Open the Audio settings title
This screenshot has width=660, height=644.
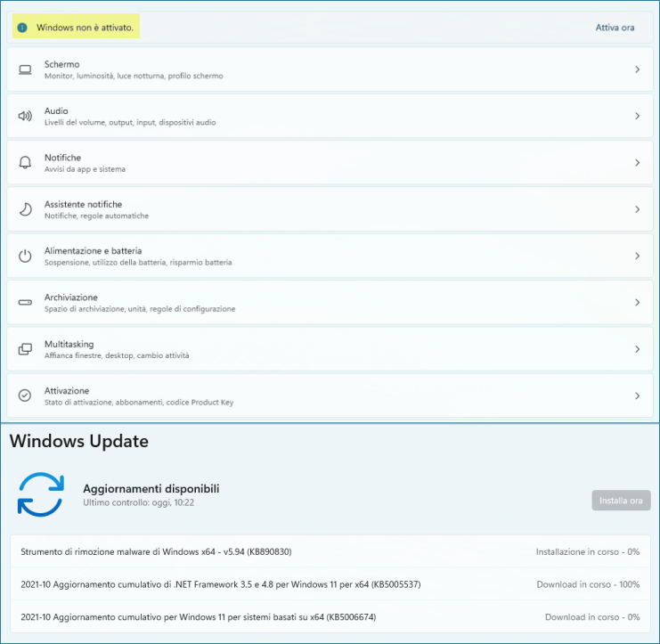tap(56, 111)
